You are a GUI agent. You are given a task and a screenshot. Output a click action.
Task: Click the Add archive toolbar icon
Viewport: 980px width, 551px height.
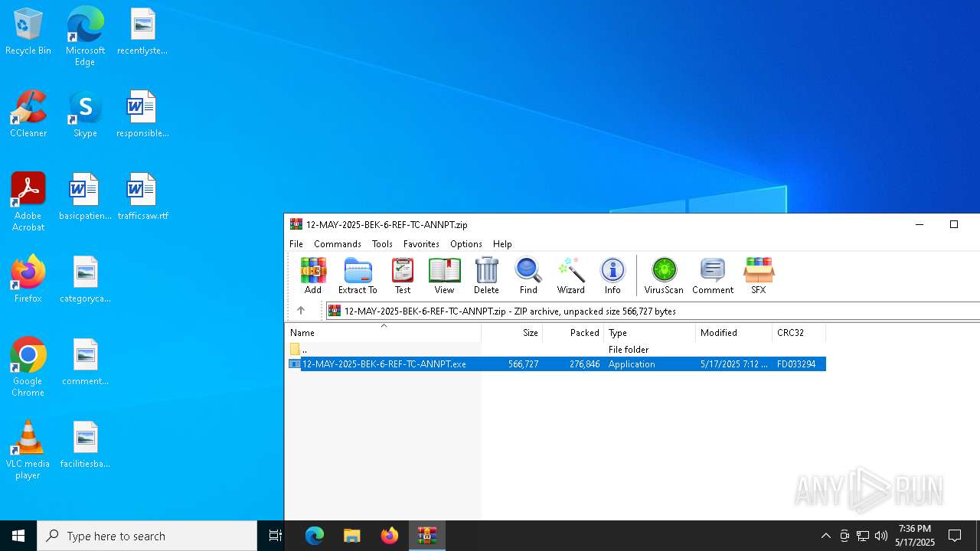coord(313,275)
